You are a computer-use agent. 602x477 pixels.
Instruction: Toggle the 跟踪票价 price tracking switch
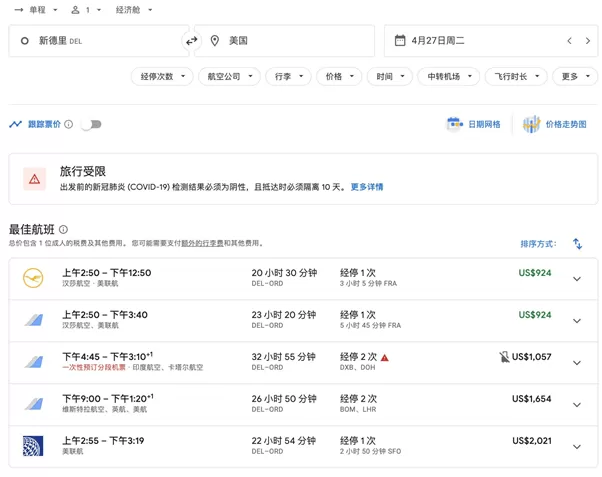pyautogui.click(x=92, y=124)
